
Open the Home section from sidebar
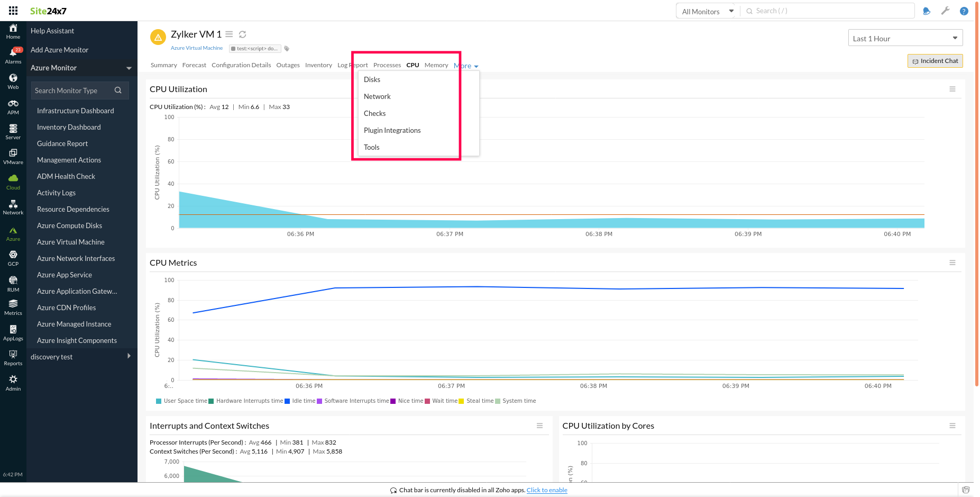13,30
